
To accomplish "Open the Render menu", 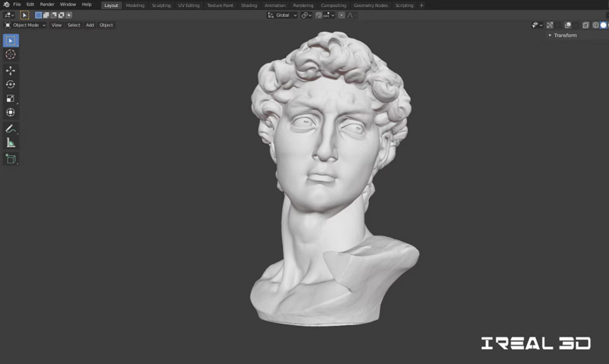I will (47, 5).
